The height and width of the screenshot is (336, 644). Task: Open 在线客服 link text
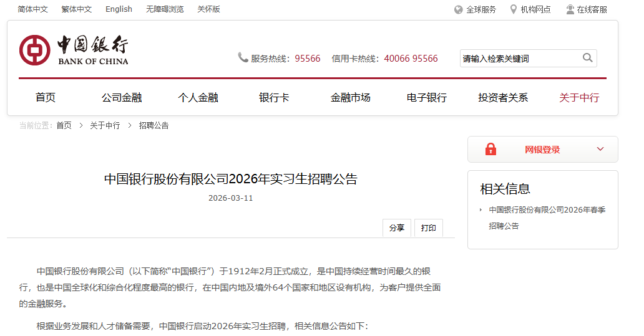[592, 9]
